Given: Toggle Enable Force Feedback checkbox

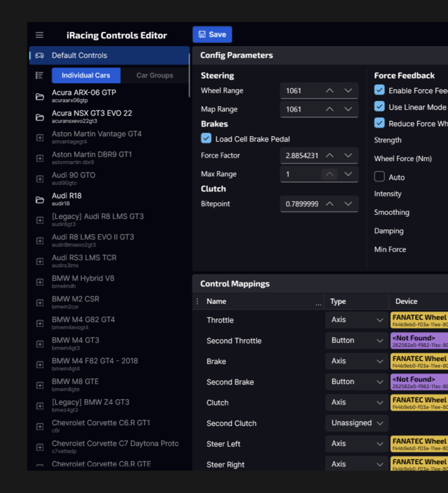Looking at the screenshot, I should pos(380,90).
